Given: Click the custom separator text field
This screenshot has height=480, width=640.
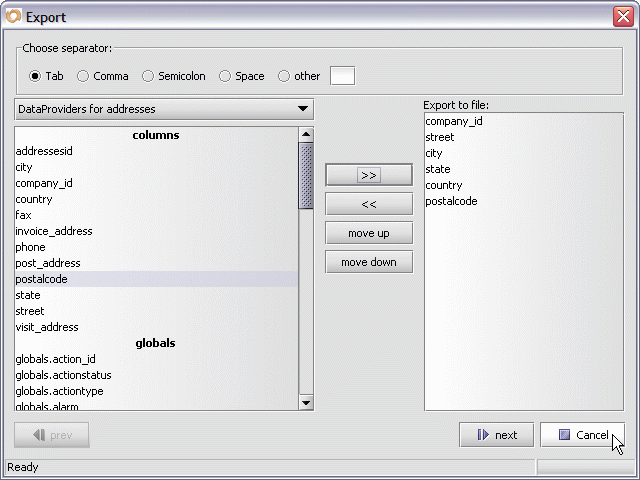Looking at the screenshot, I should pos(342,76).
